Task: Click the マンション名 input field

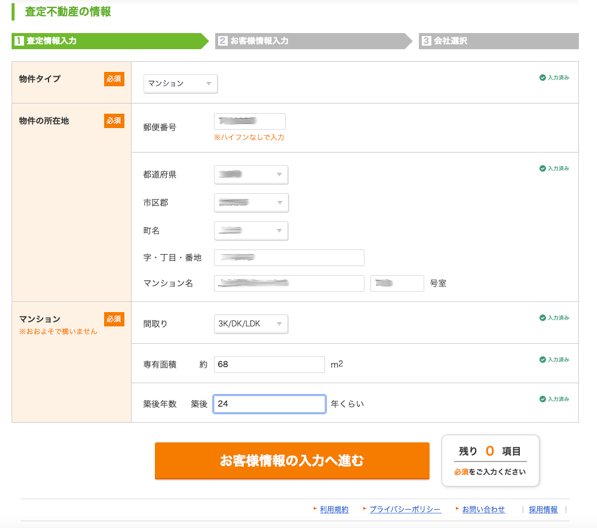Action: point(289,283)
